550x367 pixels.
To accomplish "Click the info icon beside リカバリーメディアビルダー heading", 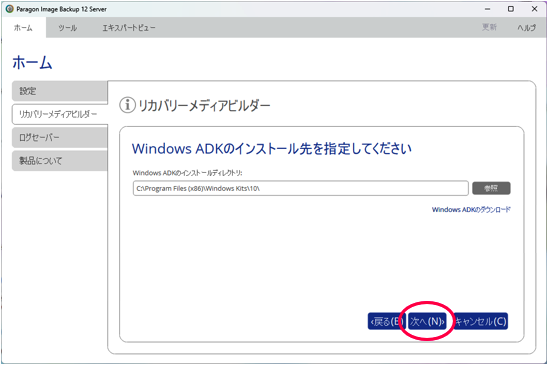I will [127, 105].
